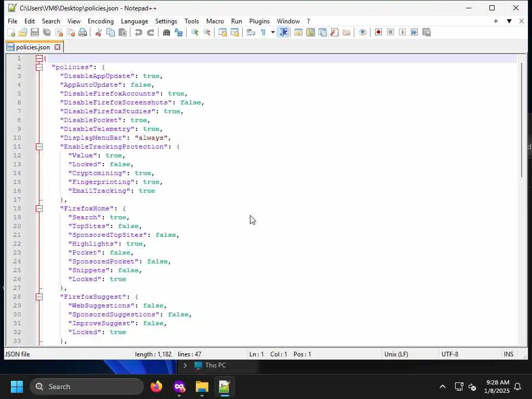Click the Ln : 1 position field in the status bar

[257, 354]
